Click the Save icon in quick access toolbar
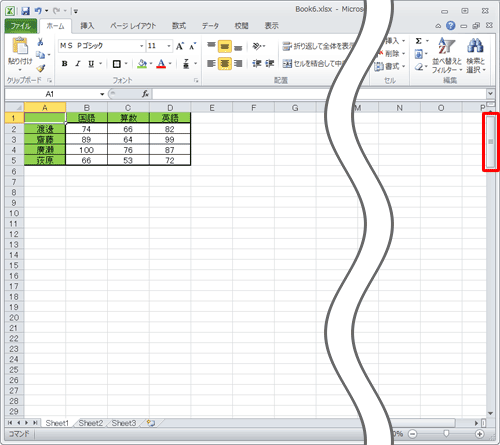 (25, 11)
